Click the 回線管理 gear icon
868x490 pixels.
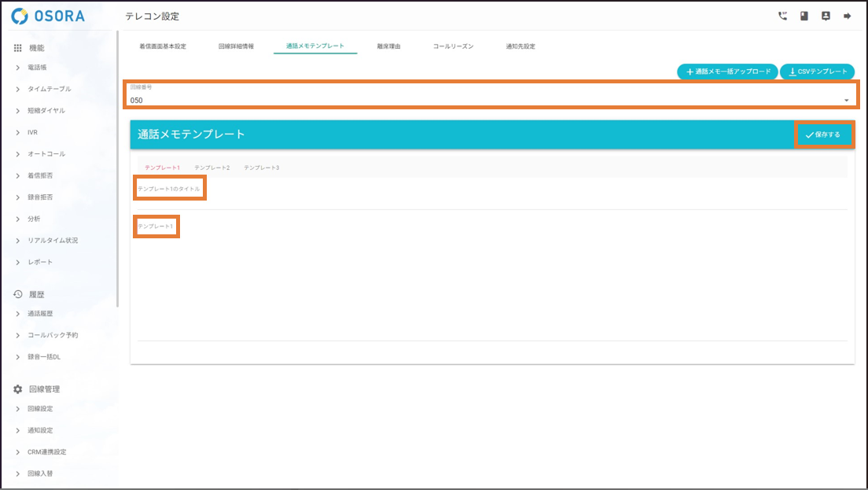(x=18, y=389)
